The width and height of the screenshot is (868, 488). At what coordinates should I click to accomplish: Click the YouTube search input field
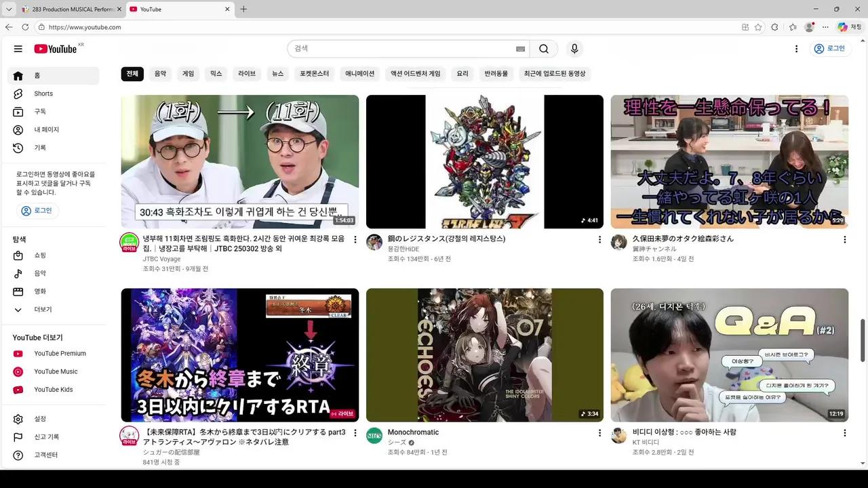click(x=403, y=49)
